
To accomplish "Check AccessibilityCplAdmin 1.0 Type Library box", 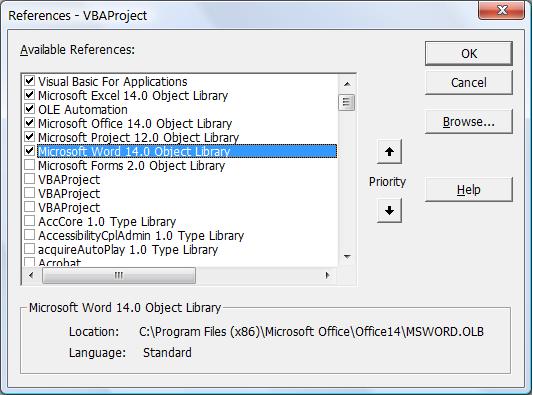I will [30, 235].
